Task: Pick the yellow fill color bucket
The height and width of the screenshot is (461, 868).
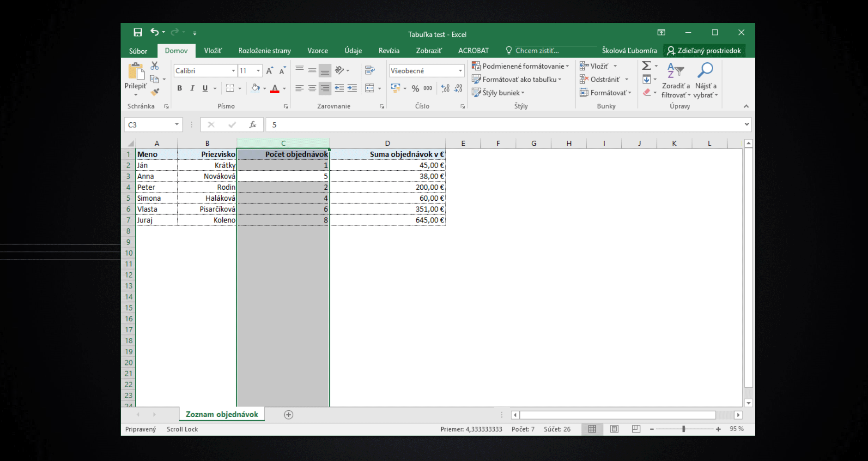Action: point(255,88)
